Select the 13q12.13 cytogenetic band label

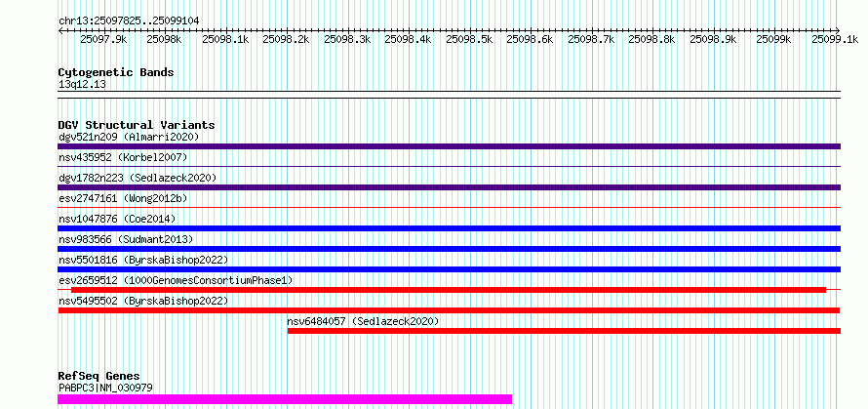click(82, 85)
